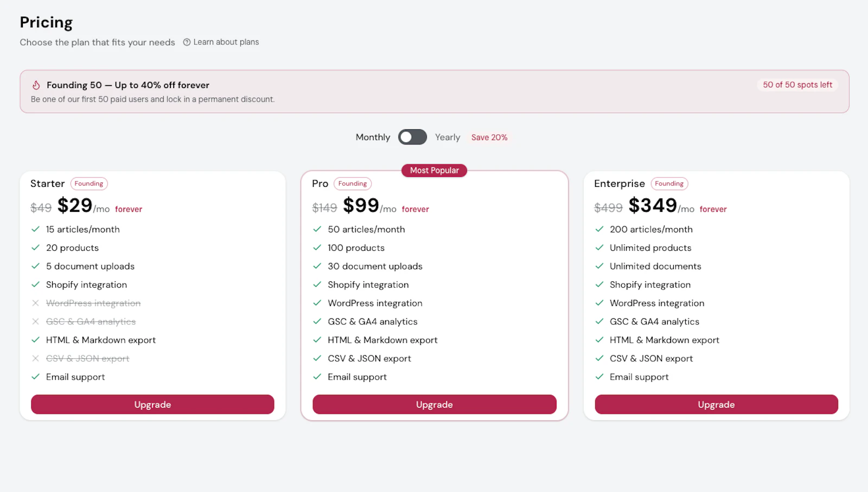Click the checkmark beside Unlimited products
Viewport: 868px width, 492px height.
pyautogui.click(x=599, y=248)
